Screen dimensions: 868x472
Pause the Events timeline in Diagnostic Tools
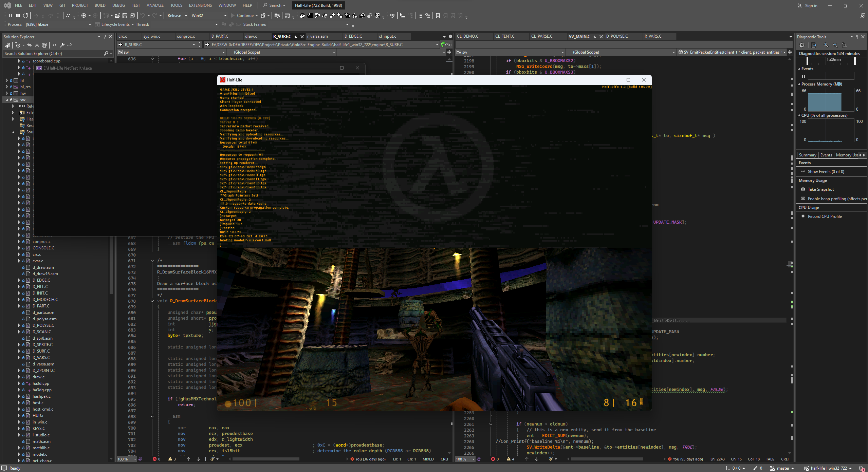tap(804, 76)
